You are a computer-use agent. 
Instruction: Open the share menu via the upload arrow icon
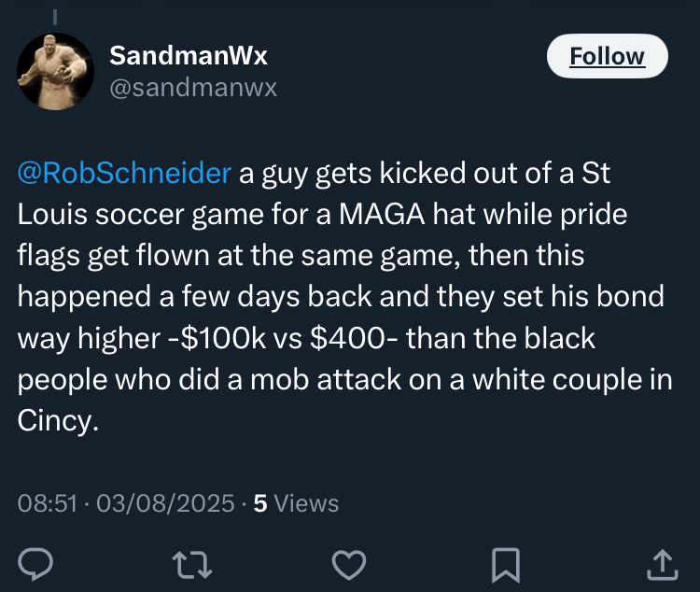click(661, 562)
